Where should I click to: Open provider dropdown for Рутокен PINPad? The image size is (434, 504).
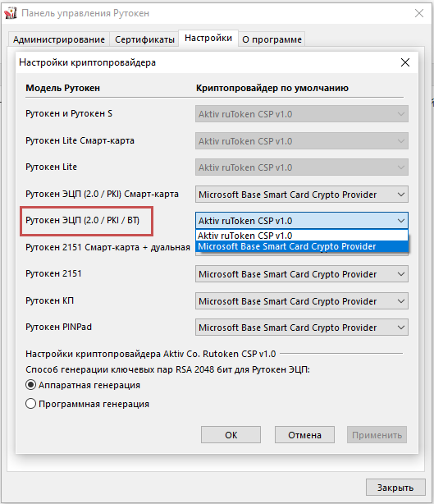[302, 328]
